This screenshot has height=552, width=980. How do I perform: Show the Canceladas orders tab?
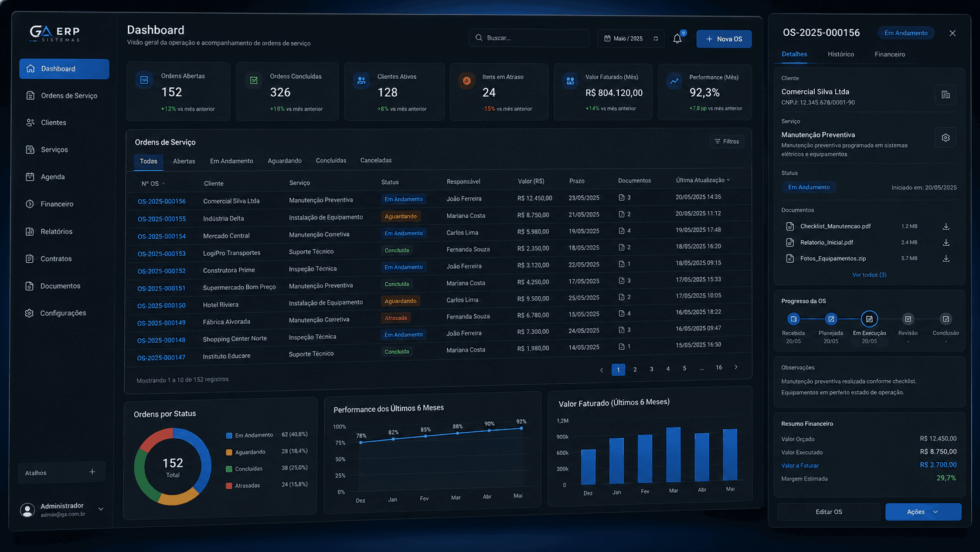point(376,161)
